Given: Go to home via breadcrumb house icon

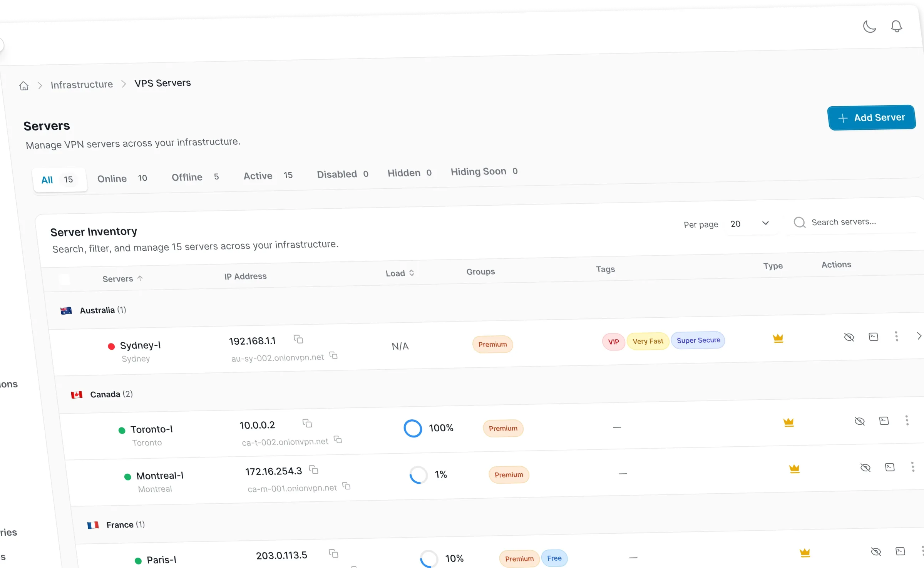Looking at the screenshot, I should click(x=24, y=85).
